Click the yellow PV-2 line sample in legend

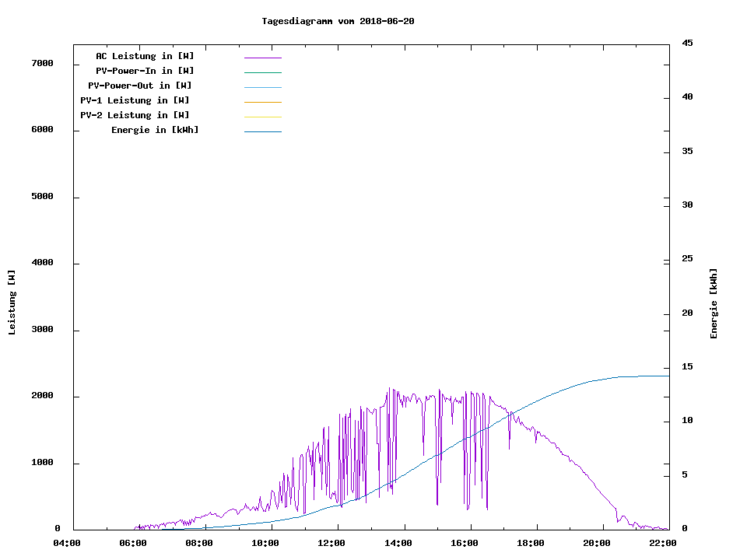coord(262,117)
